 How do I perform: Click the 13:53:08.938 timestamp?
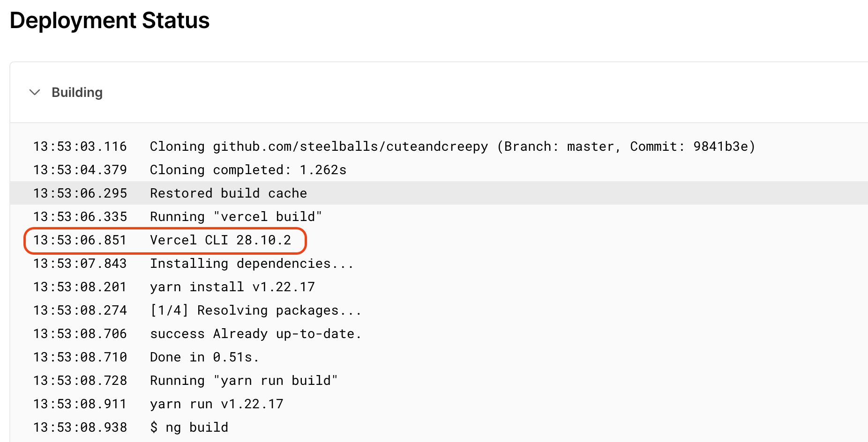point(80,427)
